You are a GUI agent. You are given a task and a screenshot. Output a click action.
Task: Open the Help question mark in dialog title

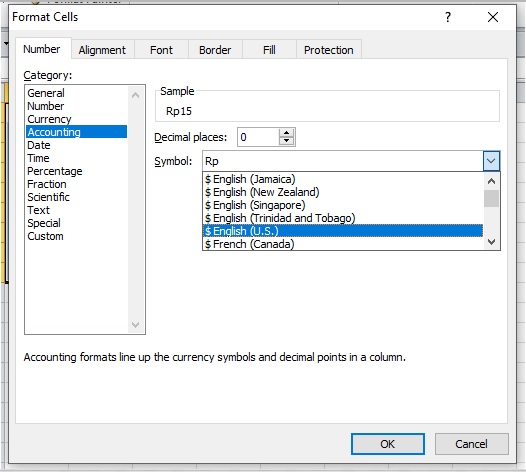click(448, 17)
